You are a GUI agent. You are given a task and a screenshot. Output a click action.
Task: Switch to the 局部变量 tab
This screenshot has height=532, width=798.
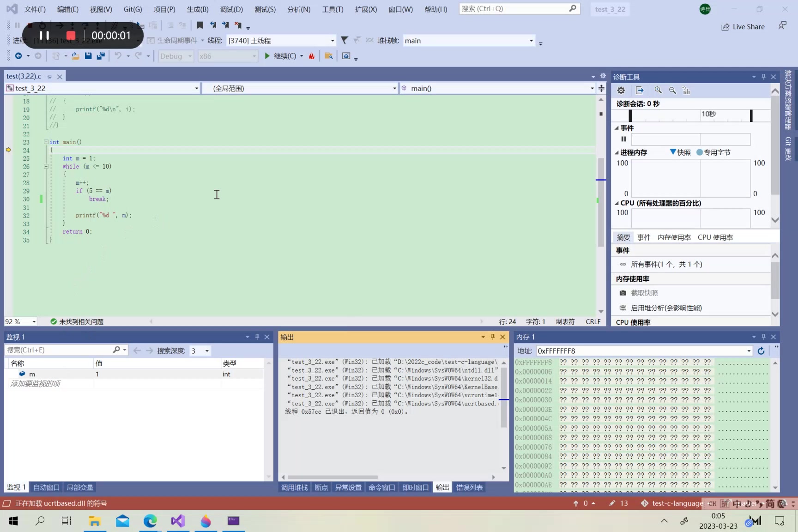point(80,487)
